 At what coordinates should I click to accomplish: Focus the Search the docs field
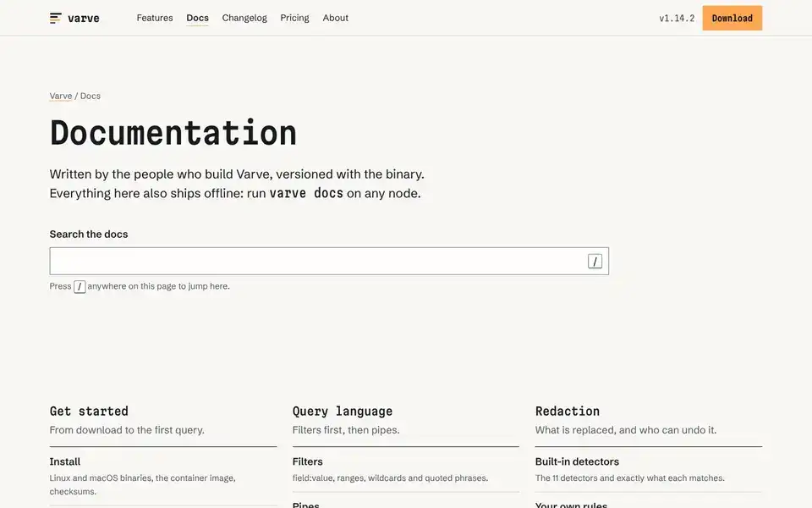(x=329, y=262)
